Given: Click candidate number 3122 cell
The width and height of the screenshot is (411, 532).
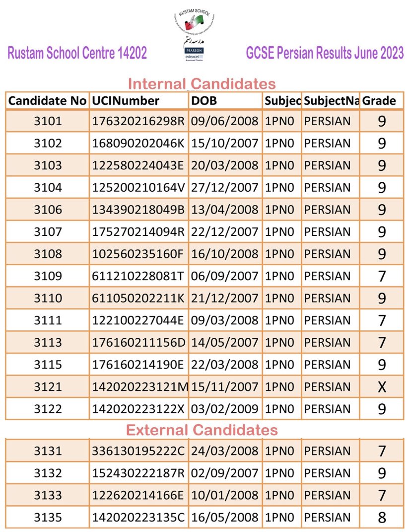Looking at the screenshot, I should point(48,409).
